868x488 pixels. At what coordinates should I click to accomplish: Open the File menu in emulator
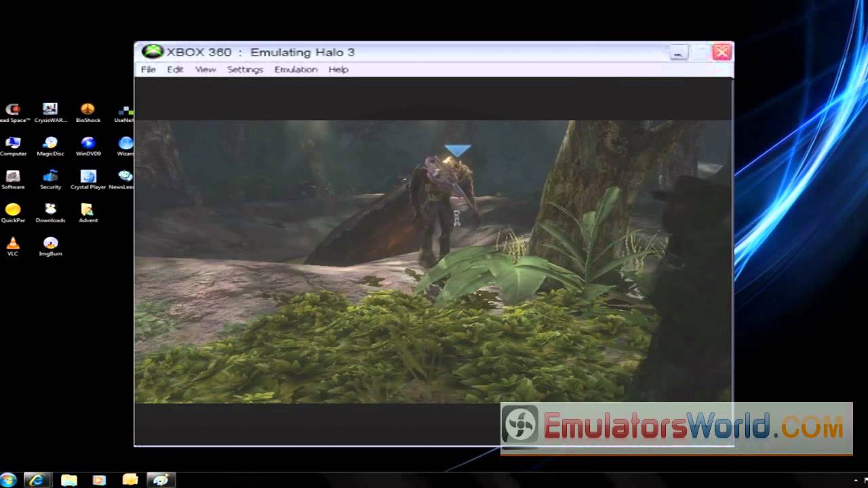tap(148, 69)
